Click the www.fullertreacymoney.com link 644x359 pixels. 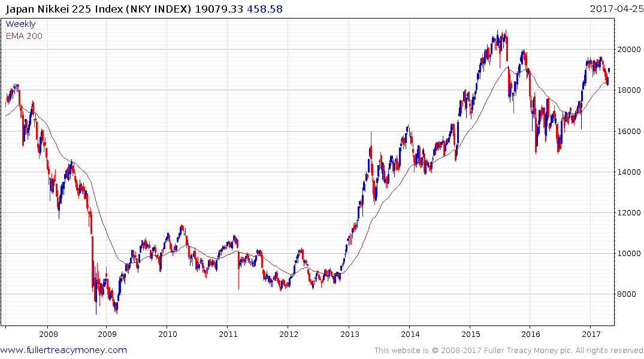coord(64,350)
